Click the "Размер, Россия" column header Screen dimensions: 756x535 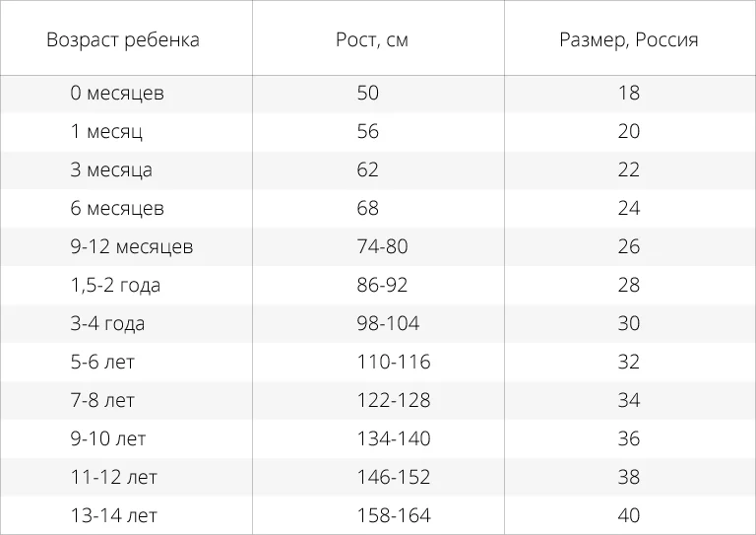coord(628,40)
